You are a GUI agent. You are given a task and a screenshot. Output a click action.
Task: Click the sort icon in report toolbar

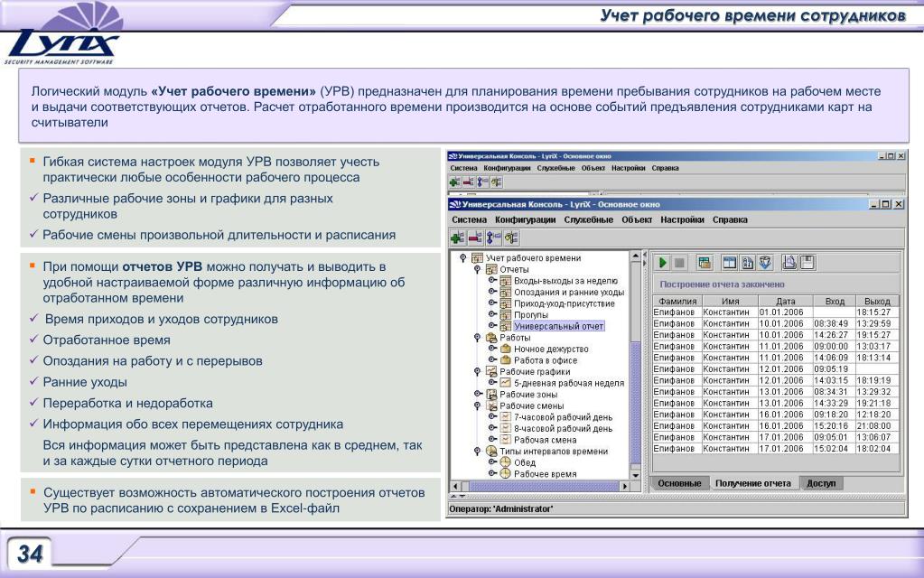click(747, 263)
